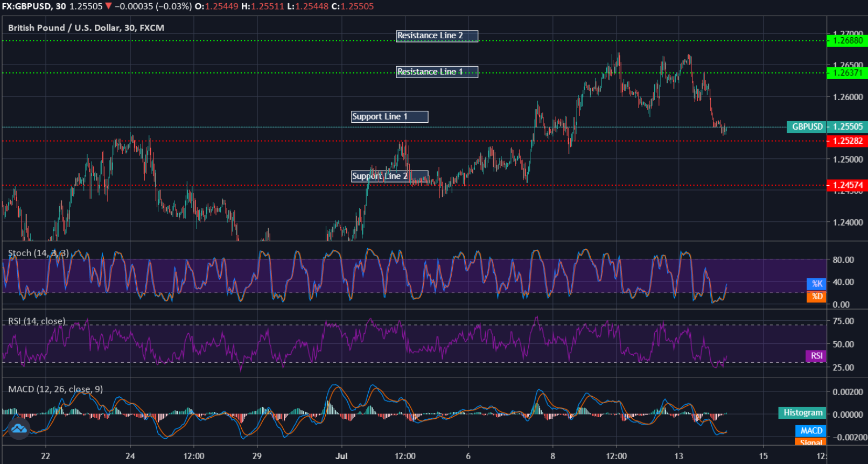Click the FX:GBPUSD symbol header text

(x=26, y=6)
